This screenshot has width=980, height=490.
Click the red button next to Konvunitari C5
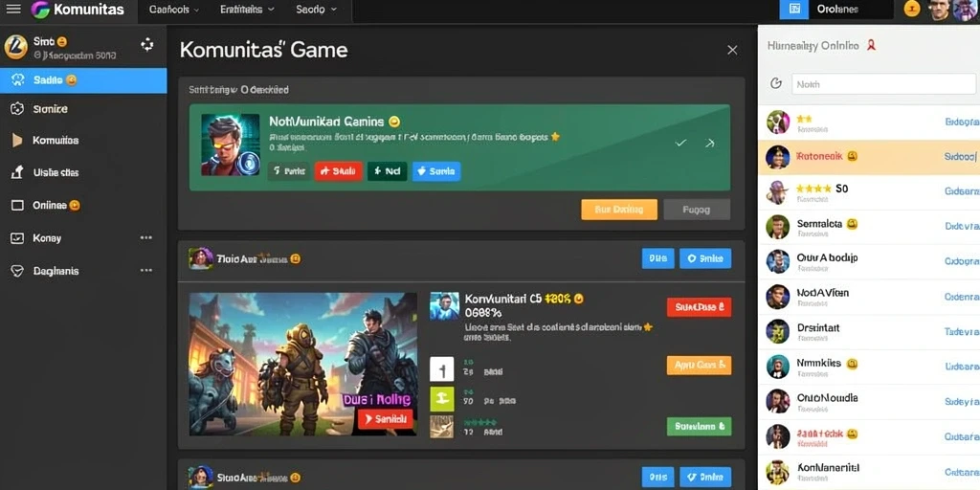tap(699, 307)
